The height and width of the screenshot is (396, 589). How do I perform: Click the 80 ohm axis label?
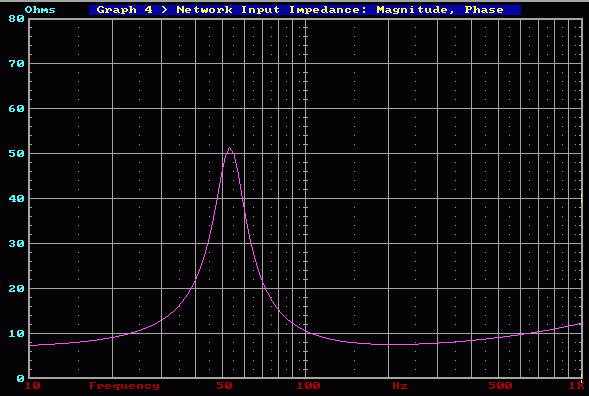tap(17, 18)
